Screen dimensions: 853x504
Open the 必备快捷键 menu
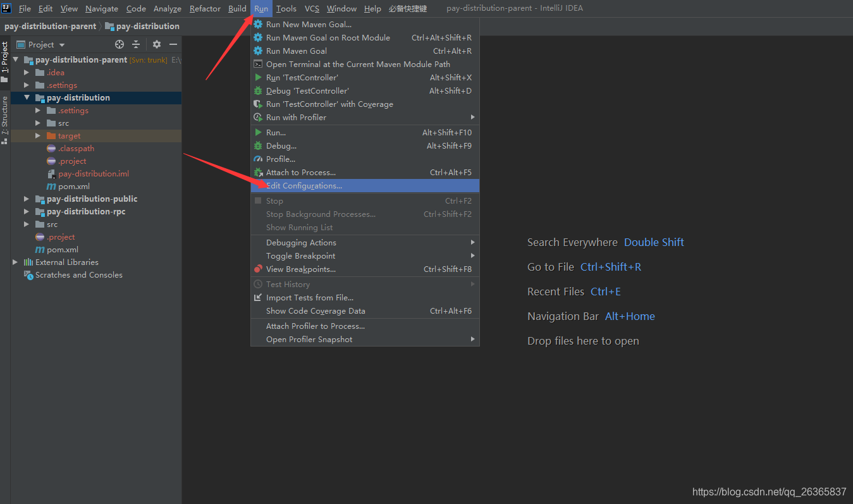tap(407, 8)
